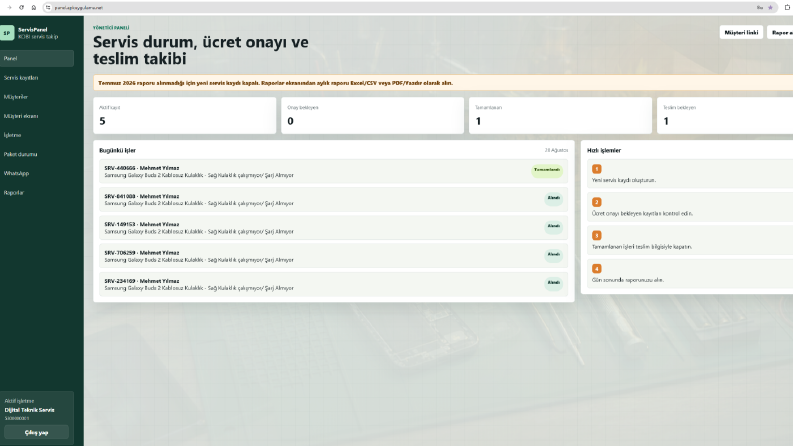Click the site info icon in the address bar
The image size is (793, 446).
coord(48,8)
